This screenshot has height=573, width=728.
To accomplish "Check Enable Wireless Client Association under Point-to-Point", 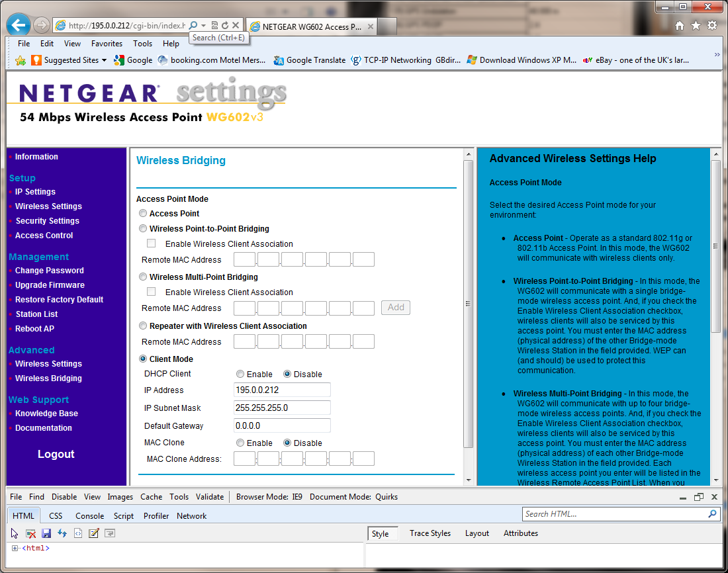I will tap(152, 243).
